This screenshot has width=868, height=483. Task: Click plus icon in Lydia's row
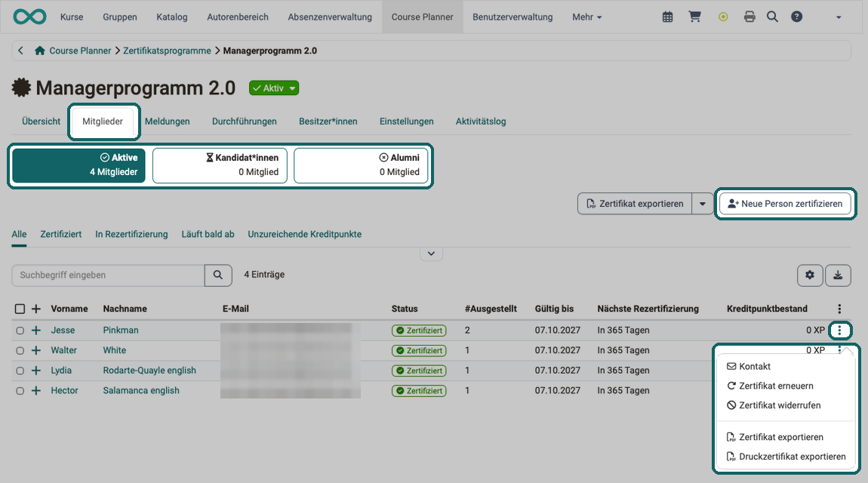[36, 371]
